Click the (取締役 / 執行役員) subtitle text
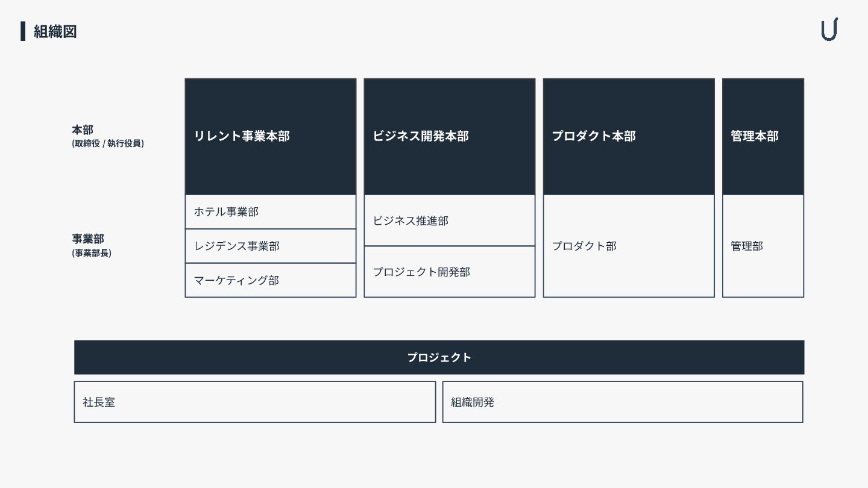The image size is (868, 488). pos(108,144)
